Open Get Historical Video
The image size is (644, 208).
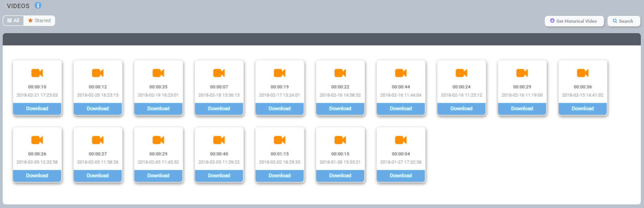pyautogui.click(x=574, y=21)
